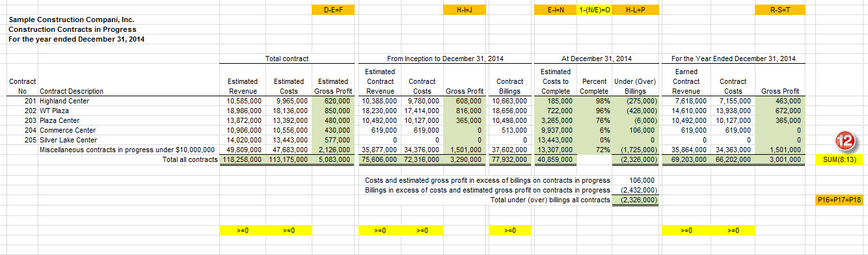Select the Contract Billings column header
The image size is (868, 255).
[509, 87]
